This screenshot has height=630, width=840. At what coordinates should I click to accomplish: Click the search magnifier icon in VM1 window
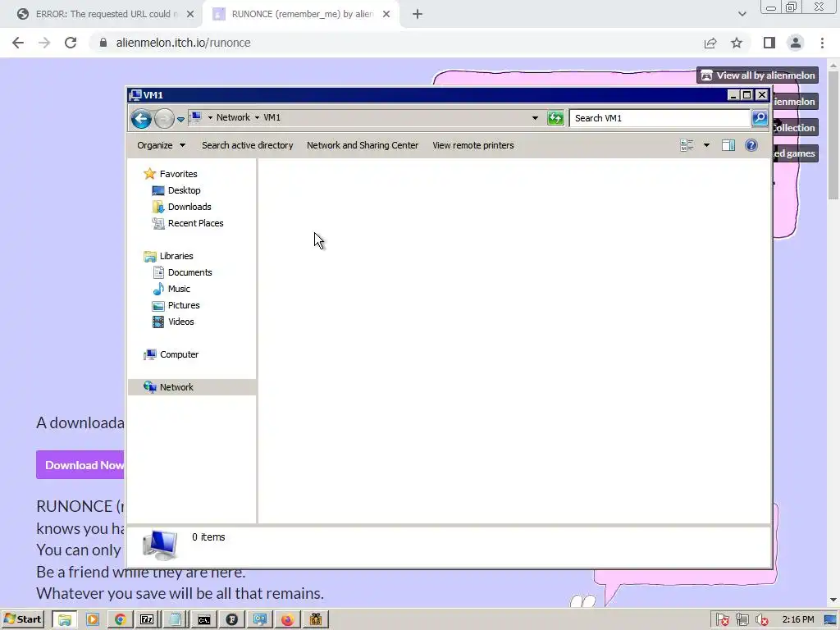point(760,118)
